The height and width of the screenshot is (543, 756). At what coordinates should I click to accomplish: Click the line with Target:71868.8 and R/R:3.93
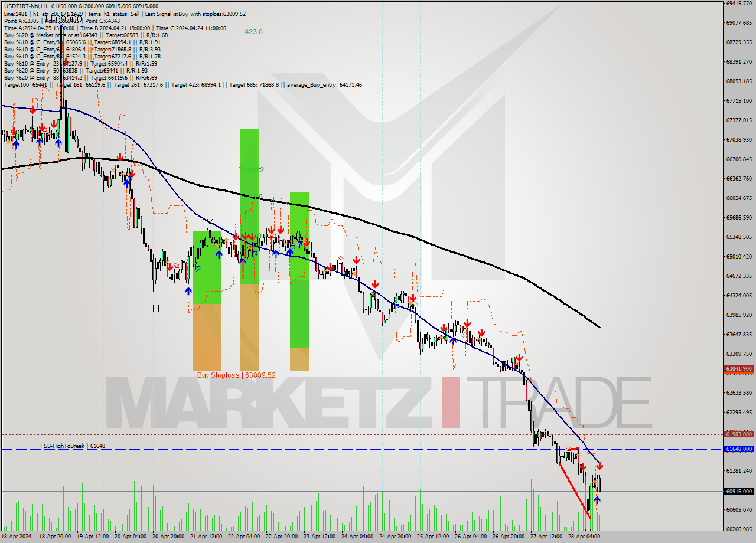[82, 49]
